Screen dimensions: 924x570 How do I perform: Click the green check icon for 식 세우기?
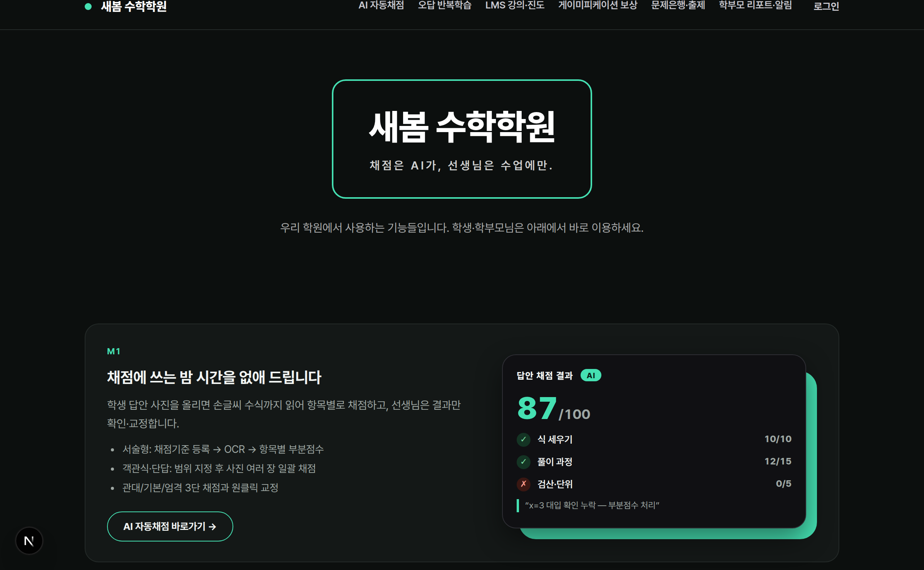pyautogui.click(x=524, y=439)
